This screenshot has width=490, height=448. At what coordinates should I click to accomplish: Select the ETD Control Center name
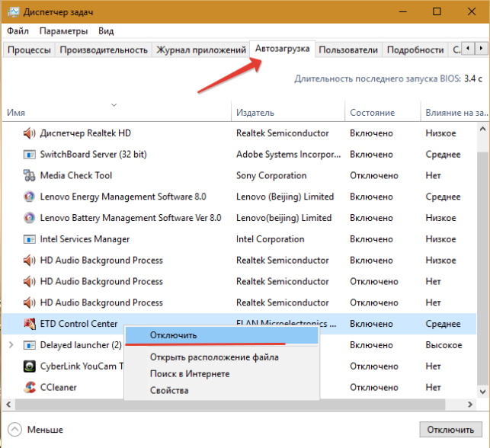(78, 324)
